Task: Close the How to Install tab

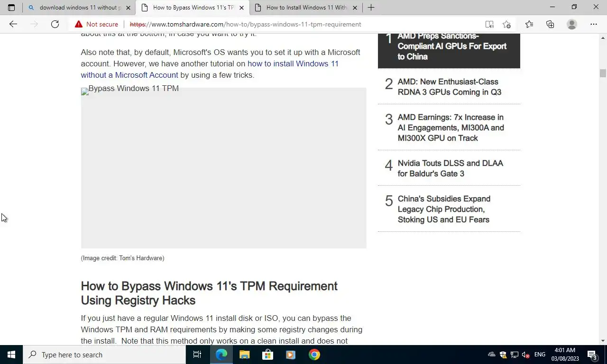Action: coord(355,8)
